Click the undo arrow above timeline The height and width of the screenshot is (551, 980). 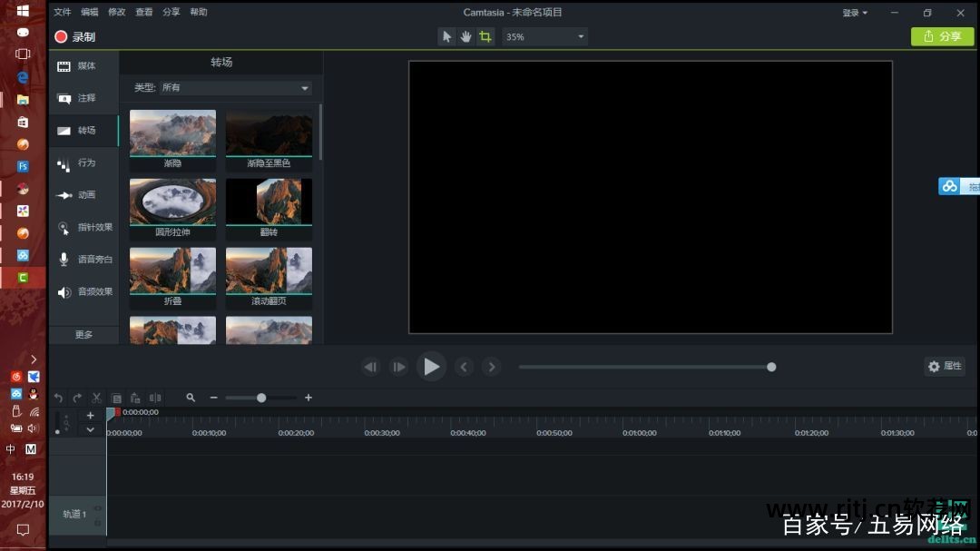[x=58, y=398]
